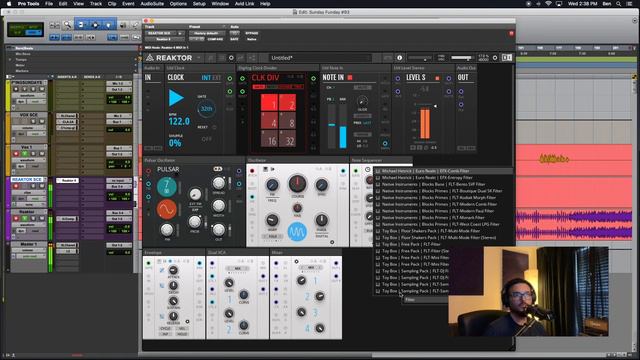Open the Reaktor 6 insert on REAKTOR SCE
This screenshot has width=640, height=360.
pyautogui.click(x=67, y=180)
